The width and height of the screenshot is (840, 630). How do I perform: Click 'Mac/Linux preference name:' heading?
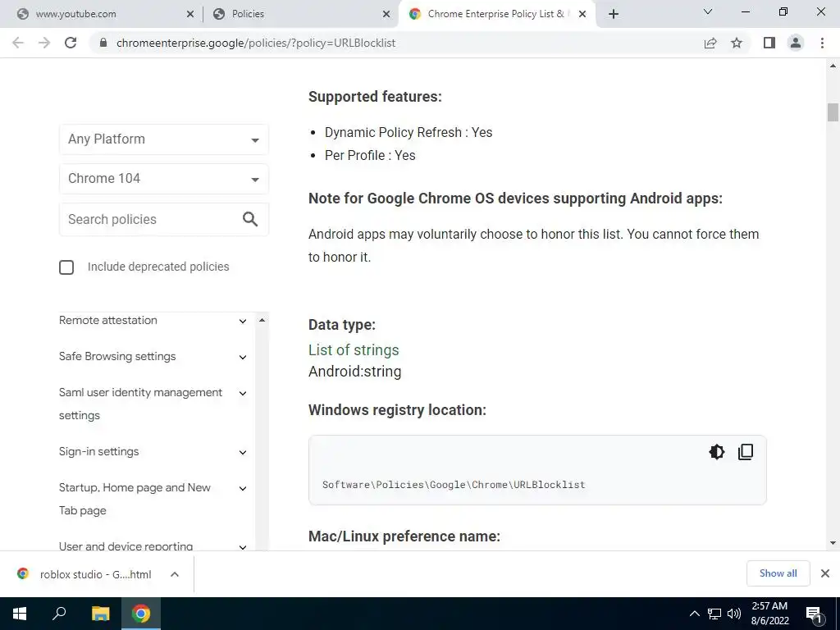tap(404, 536)
